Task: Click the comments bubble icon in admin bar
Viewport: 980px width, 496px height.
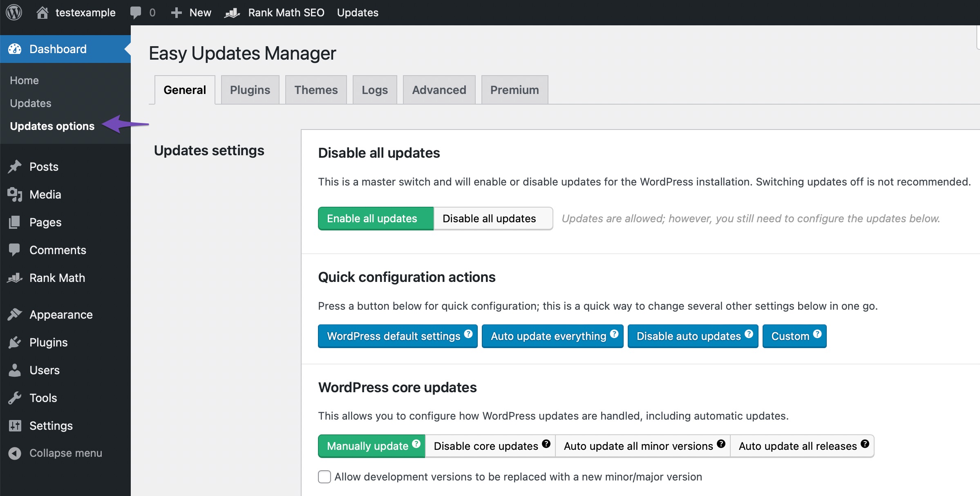Action: (135, 12)
